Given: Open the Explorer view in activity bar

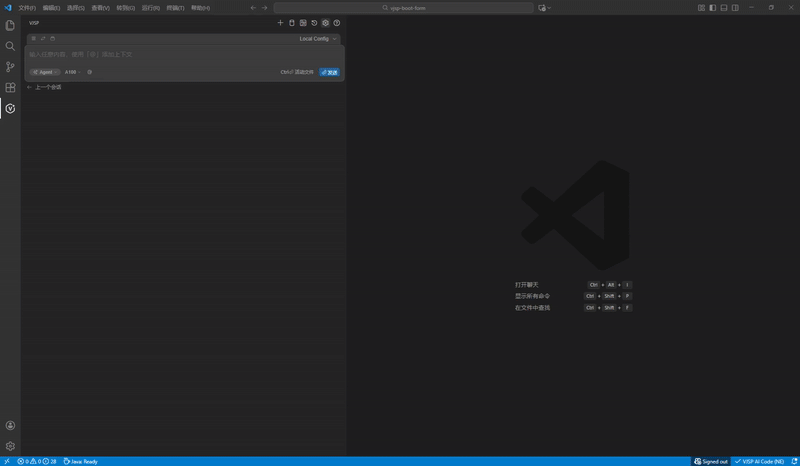Looking at the screenshot, I should click(10, 25).
